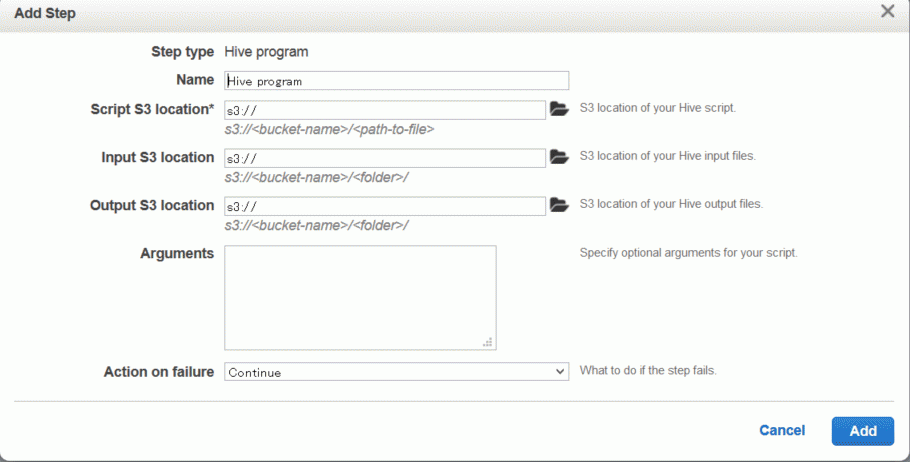Close the Add Step dialog

coord(887,11)
